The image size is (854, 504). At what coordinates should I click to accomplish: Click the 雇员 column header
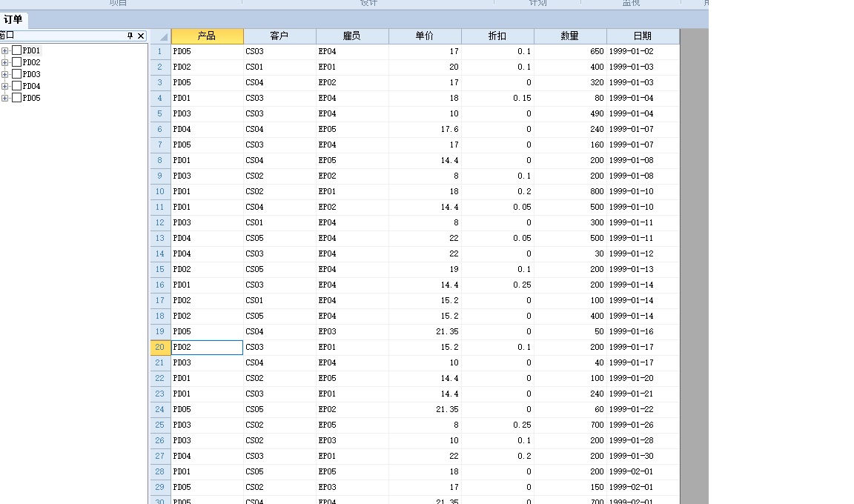pos(352,36)
